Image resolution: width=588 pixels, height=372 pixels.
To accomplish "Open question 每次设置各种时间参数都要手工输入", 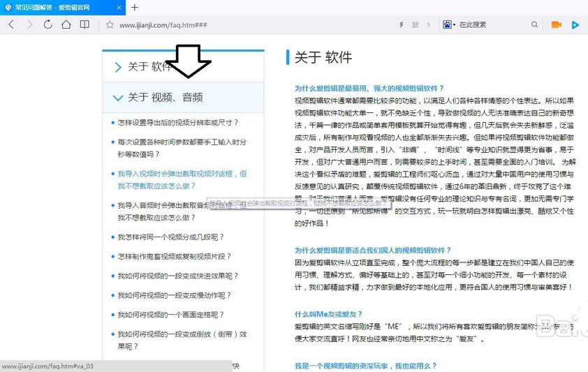I will [182, 148].
